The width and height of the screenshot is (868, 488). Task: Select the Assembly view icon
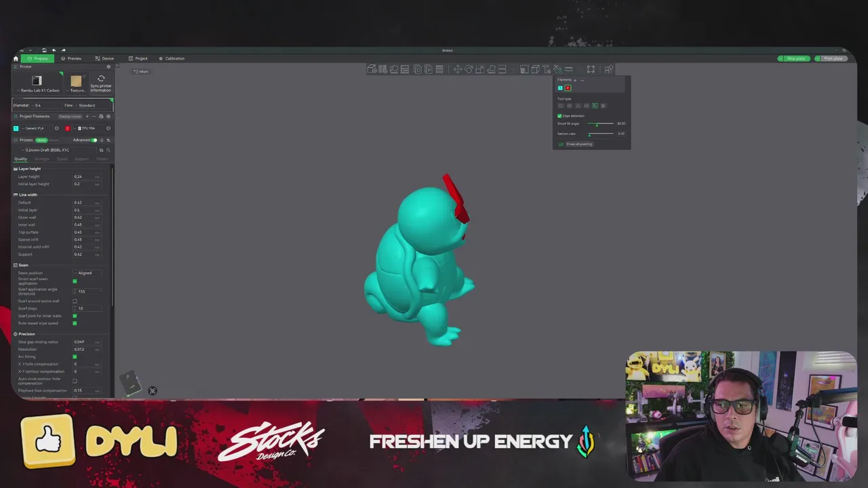(608, 69)
